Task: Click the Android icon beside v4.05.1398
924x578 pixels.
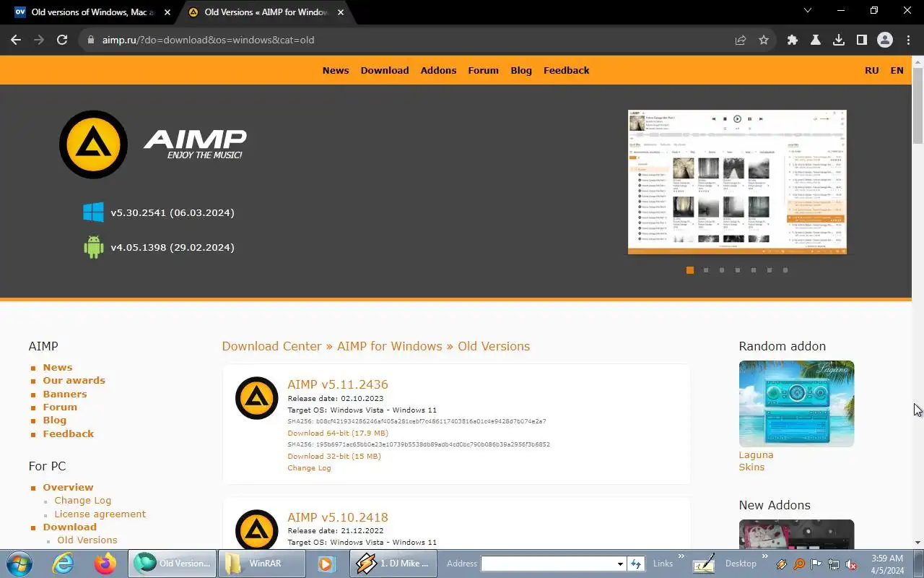Action: pyautogui.click(x=94, y=247)
